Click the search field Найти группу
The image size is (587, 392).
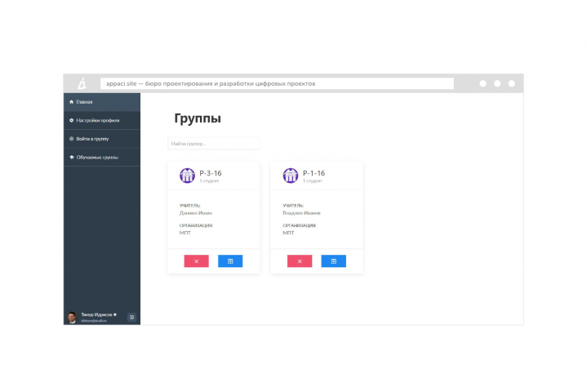(x=214, y=144)
